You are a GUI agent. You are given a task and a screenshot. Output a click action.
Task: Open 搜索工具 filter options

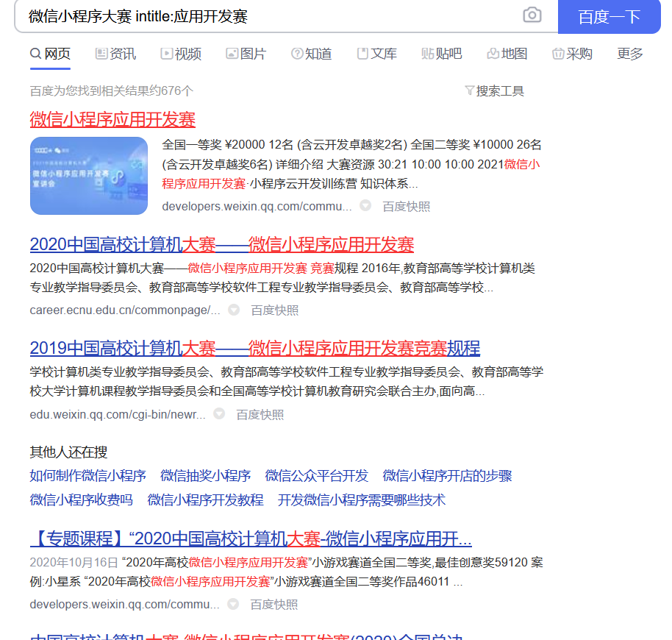[x=495, y=91]
